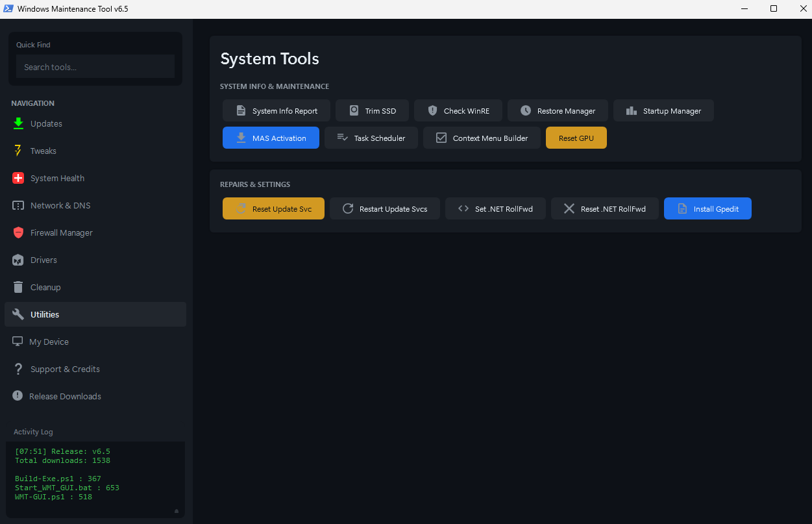812x524 pixels.
Task: Click the code brackets icon on Set .NET RollFwd
Action: click(x=463, y=208)
